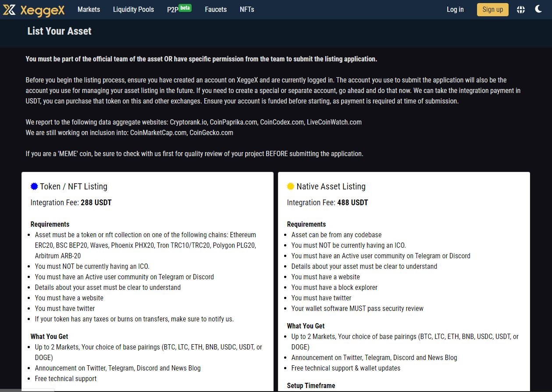Viewport: 552px width, 392px height.
Task: Click the MEME coin quality review notice
Action: 194,153
